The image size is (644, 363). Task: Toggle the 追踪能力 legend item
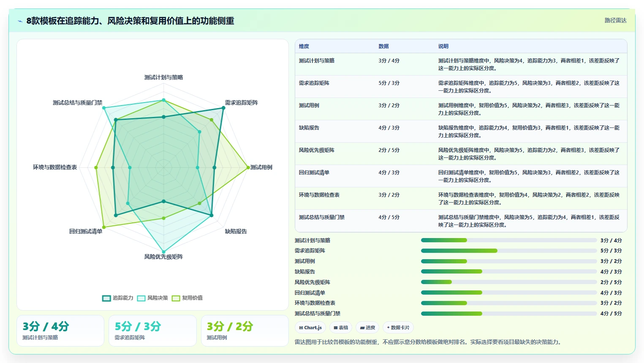[118, 298]
